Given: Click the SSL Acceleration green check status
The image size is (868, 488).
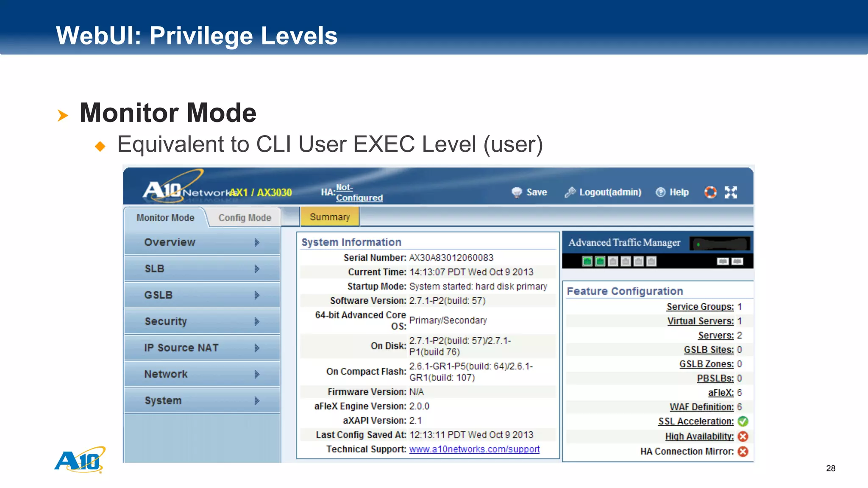Looking at the screenshot, I should (x=743, y=421).
